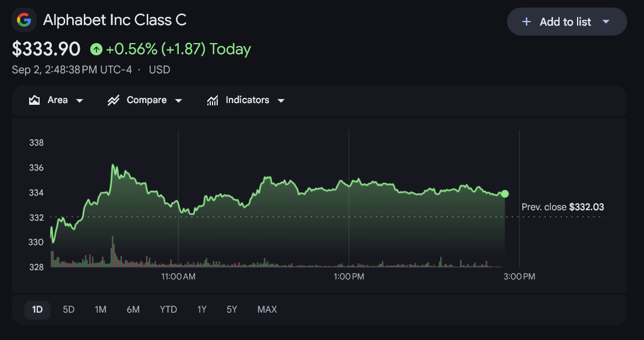
Task: Click the Indicators label text
Action: click(x=247, y=100)
